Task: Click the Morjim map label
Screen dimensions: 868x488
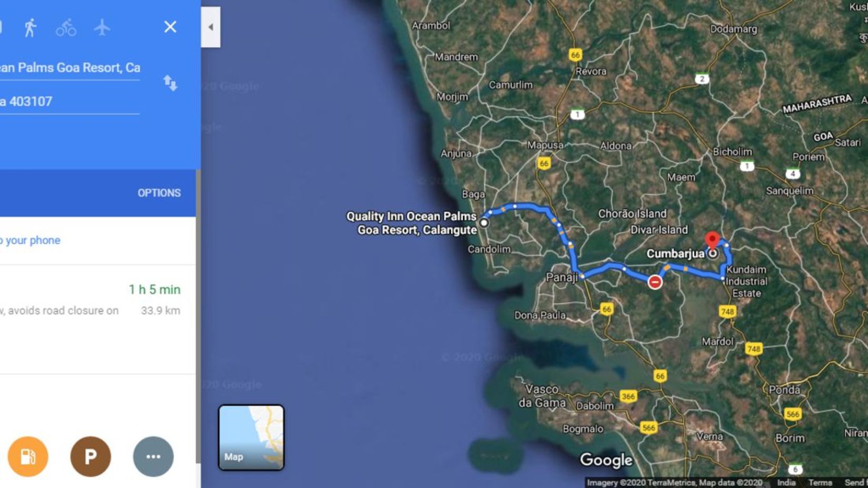Action: tap(452, 97)
